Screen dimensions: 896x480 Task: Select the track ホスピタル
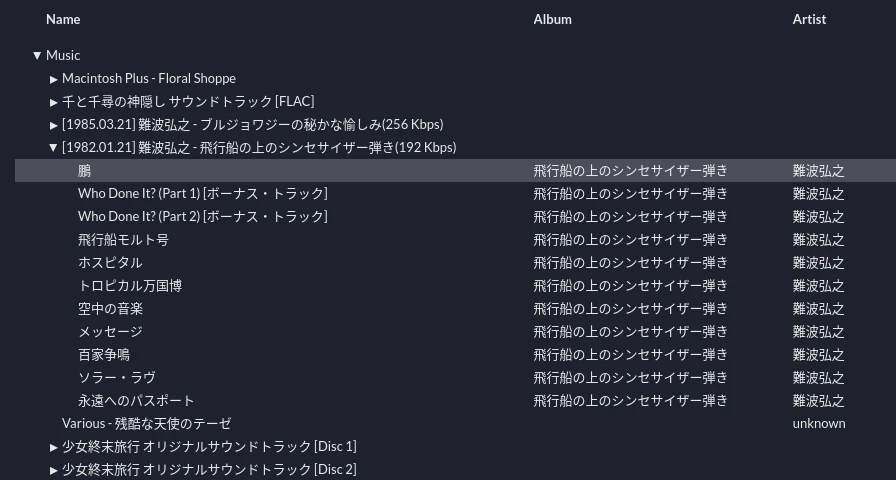(x=110, y=263)
